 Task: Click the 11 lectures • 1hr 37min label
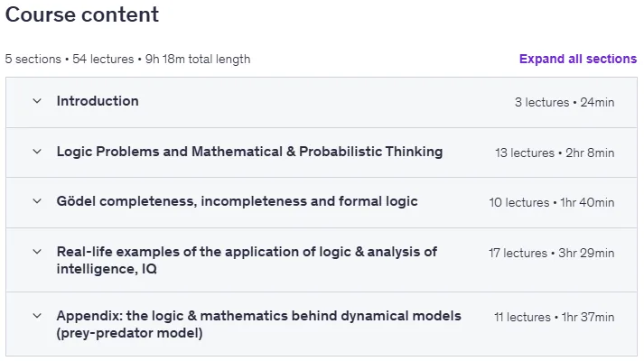(554, 317)
